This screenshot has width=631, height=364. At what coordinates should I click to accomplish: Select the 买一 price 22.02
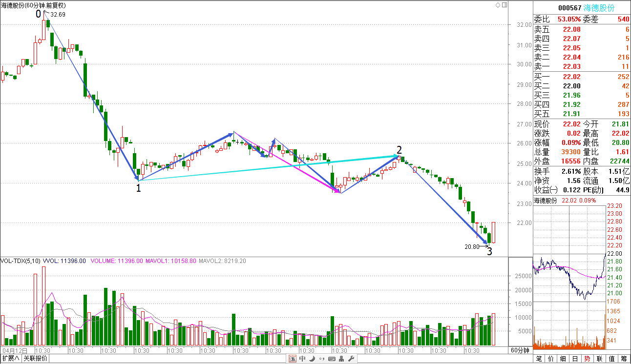572,77
